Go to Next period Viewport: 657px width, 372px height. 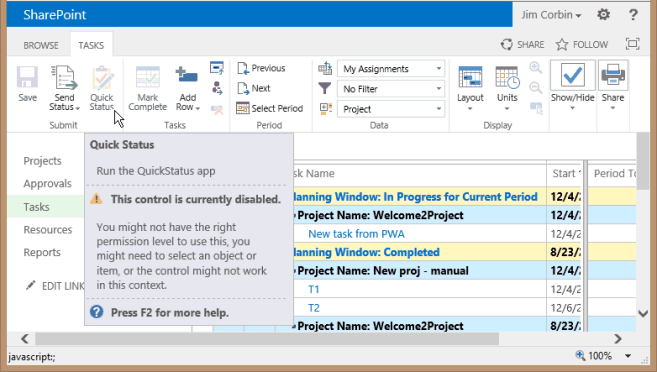tap(254, 88)
